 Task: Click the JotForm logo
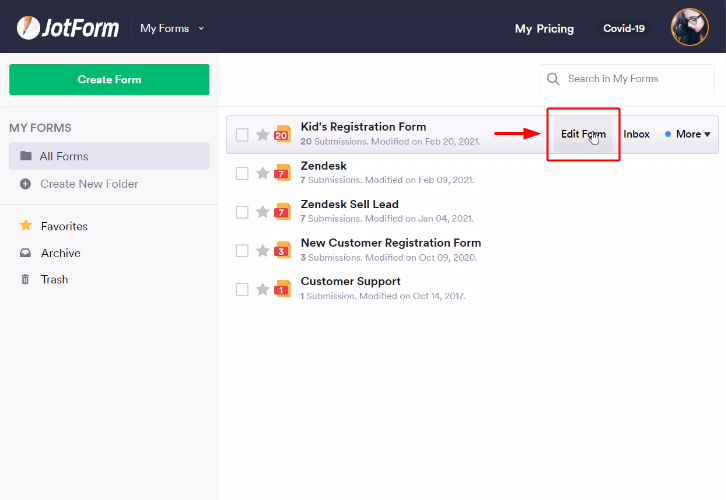click(x=68, y=28)
